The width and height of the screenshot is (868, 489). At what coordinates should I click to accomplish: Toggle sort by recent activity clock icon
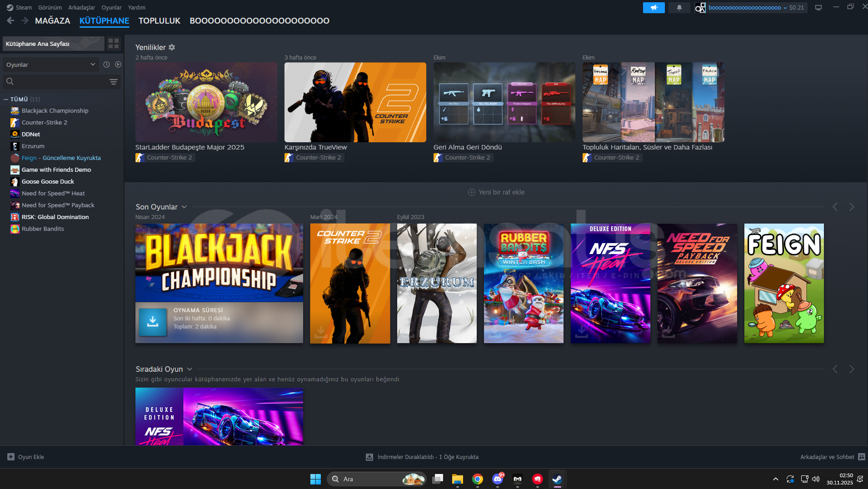(x=106, y=65)
